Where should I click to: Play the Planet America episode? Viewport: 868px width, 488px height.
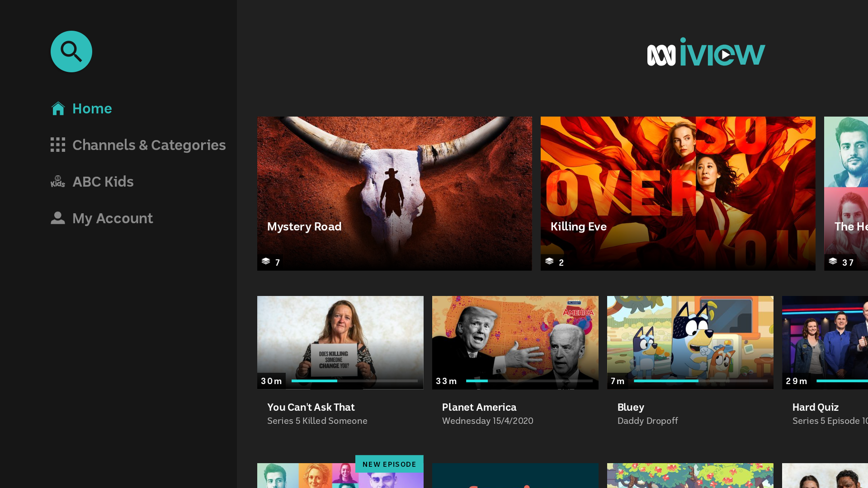pyautogui.click(x=515, y=342)
